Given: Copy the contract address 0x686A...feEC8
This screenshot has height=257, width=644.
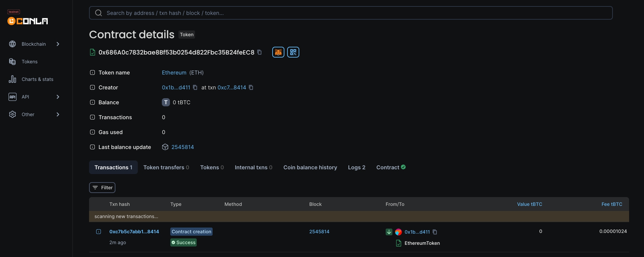Looking at the screenshot, I should coord(260,52).
